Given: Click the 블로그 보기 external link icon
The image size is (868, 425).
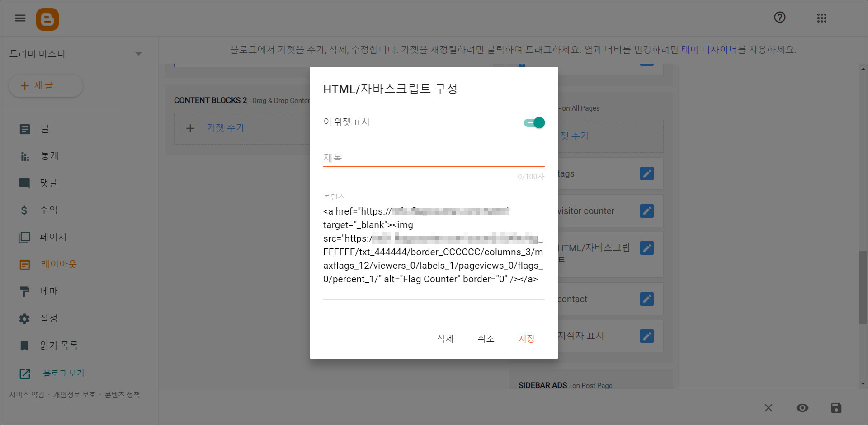Looking at the screenshot, I should pos(25,374).
